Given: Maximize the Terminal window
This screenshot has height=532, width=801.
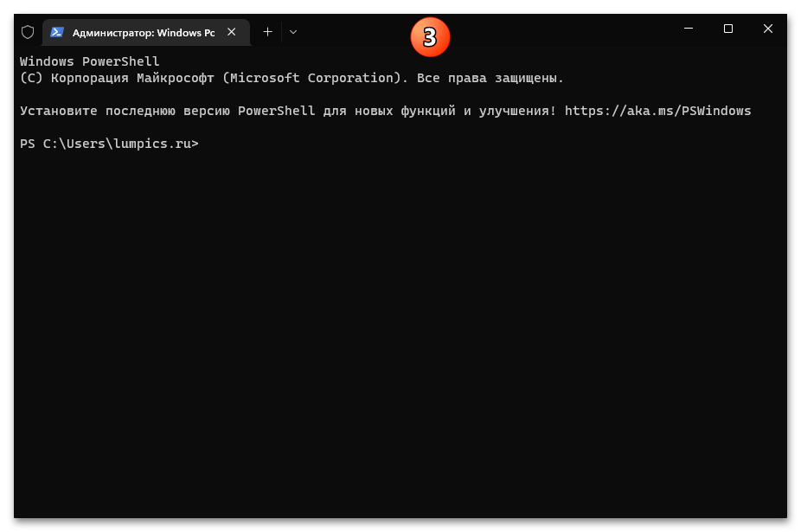Looking at the screenshot, I should (728, 29).
